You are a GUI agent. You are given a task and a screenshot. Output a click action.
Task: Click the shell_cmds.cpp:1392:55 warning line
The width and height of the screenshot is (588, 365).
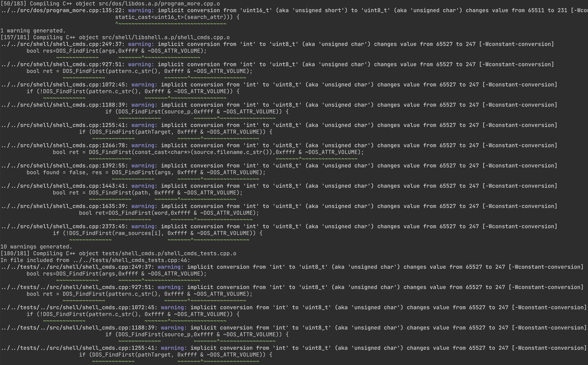pyautogui.click(x=279, y=166)
